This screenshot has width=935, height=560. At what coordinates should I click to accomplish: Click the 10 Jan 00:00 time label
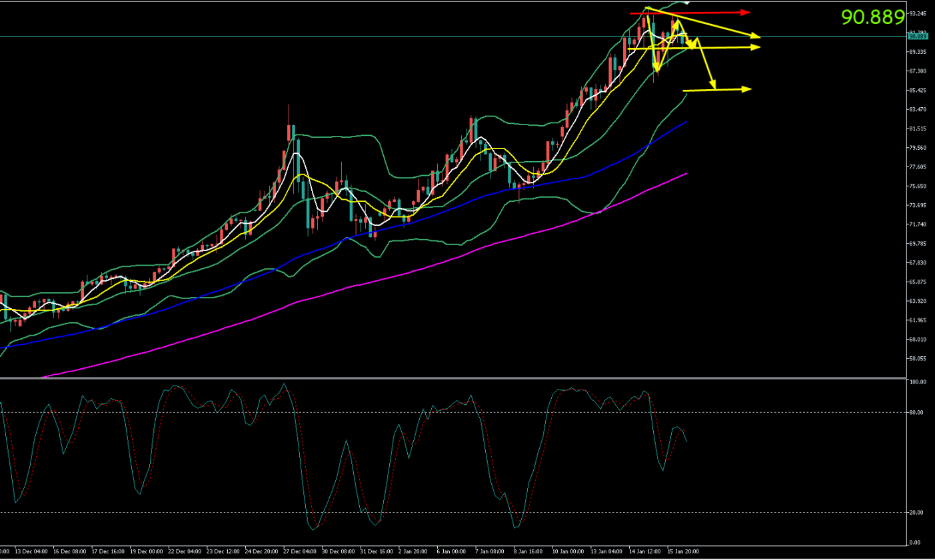(x=567, y=551)
